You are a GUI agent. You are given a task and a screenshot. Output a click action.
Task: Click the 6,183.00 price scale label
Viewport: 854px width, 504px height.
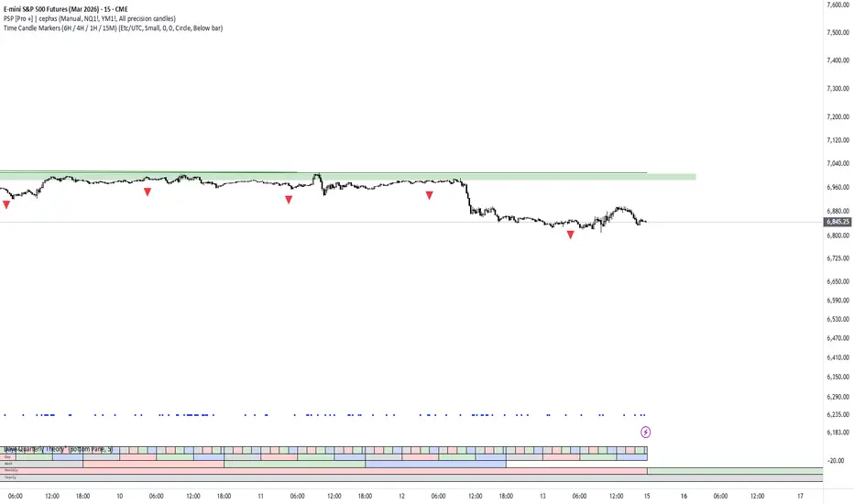click(838, 433)
